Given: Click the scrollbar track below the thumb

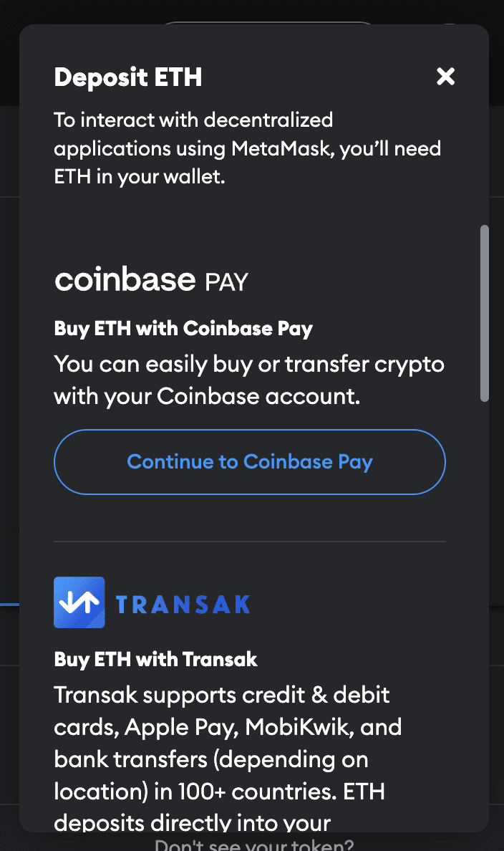Looking at the screenshot, I should point(485,573).
